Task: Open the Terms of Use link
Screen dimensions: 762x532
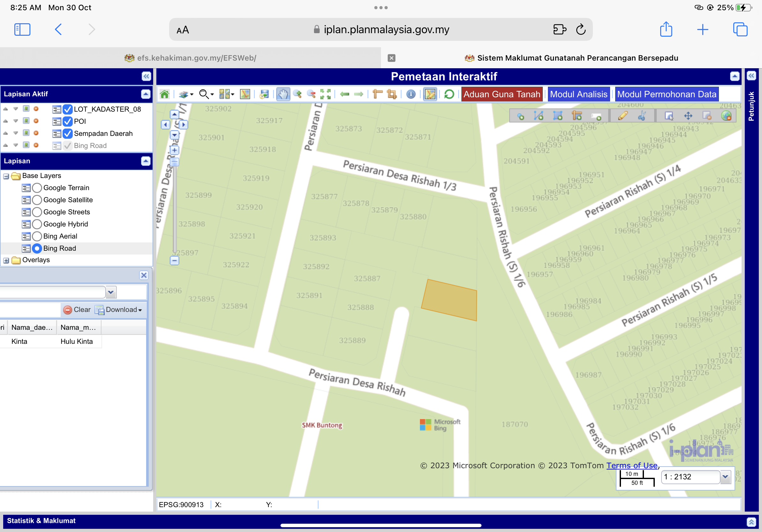Action: [x=632, y=465]
